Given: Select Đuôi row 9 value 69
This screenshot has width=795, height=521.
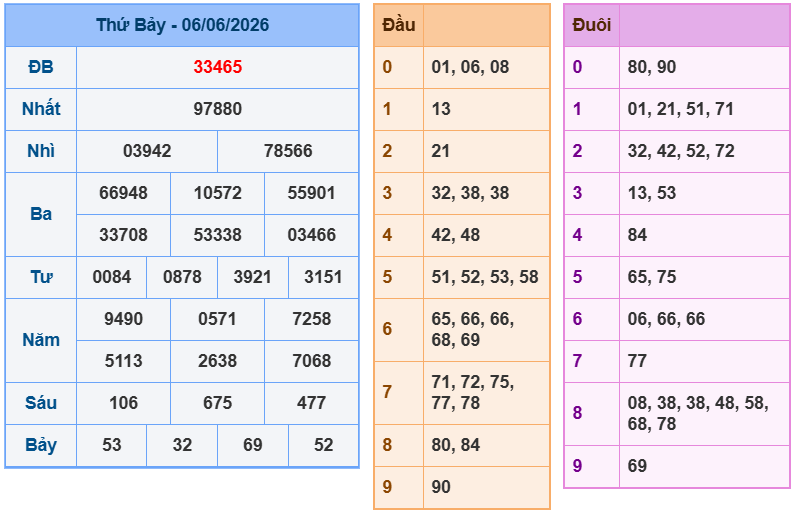Looking at the screenshot, I should 637,466.
